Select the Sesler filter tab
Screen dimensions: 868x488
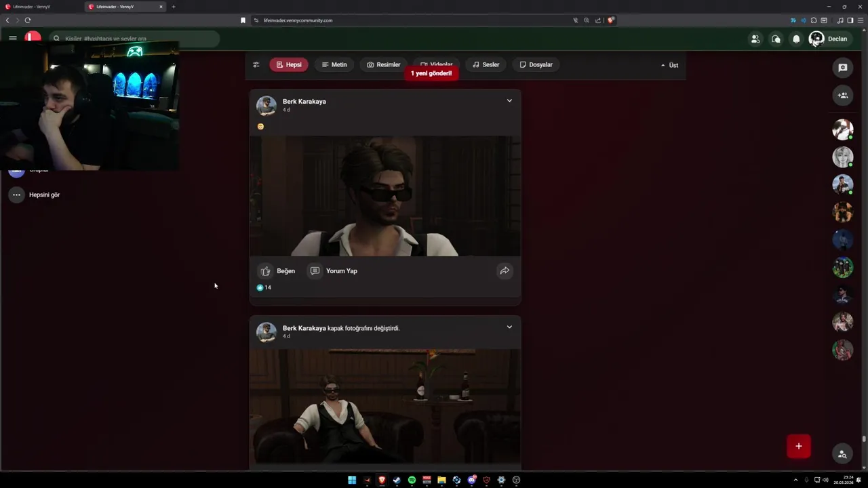(486, 65)
